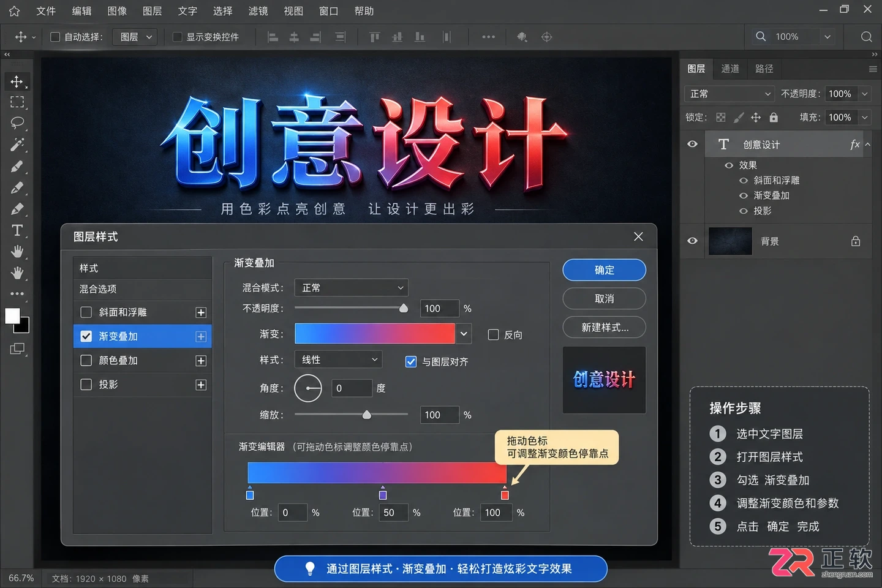Select the Type tool in left toolbar
Image resolution: width=882 pixels, height=588 pixels.
(x=17, y=230)
